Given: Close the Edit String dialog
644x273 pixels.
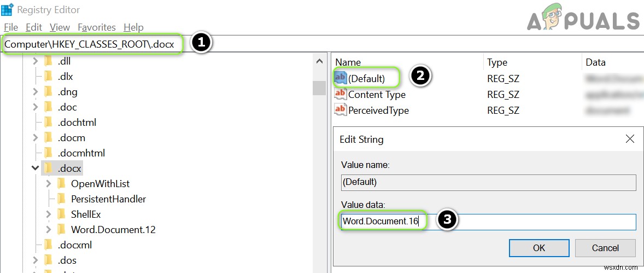Looking at the screenshot, I should coord(630,139).
